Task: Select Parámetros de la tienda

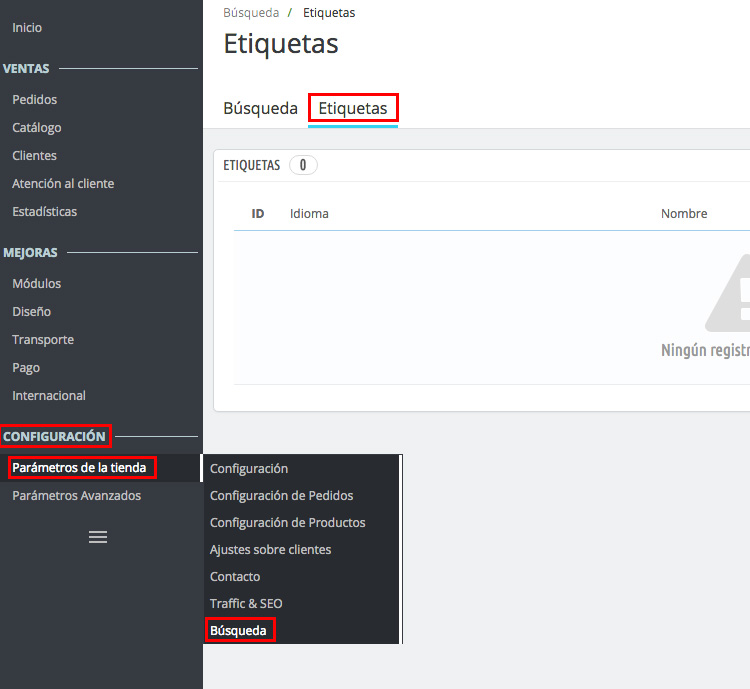Action: tap(79, 467)
